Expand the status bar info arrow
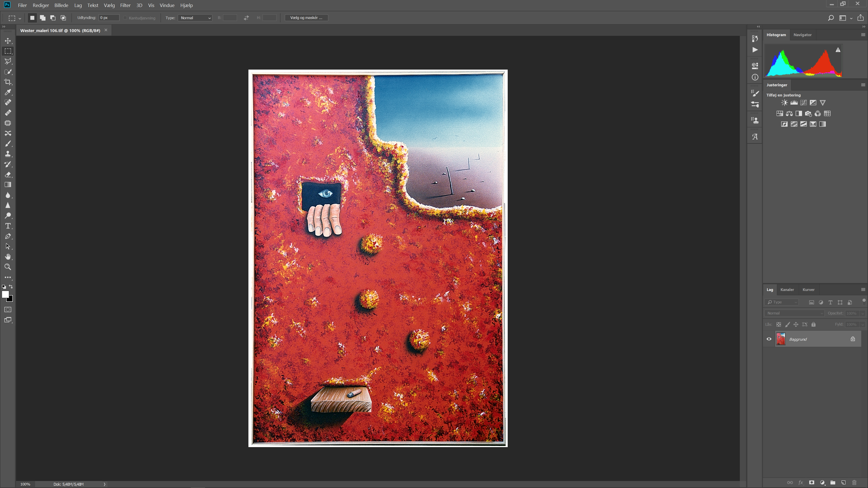The image size is (868, 488). point(104,484)
